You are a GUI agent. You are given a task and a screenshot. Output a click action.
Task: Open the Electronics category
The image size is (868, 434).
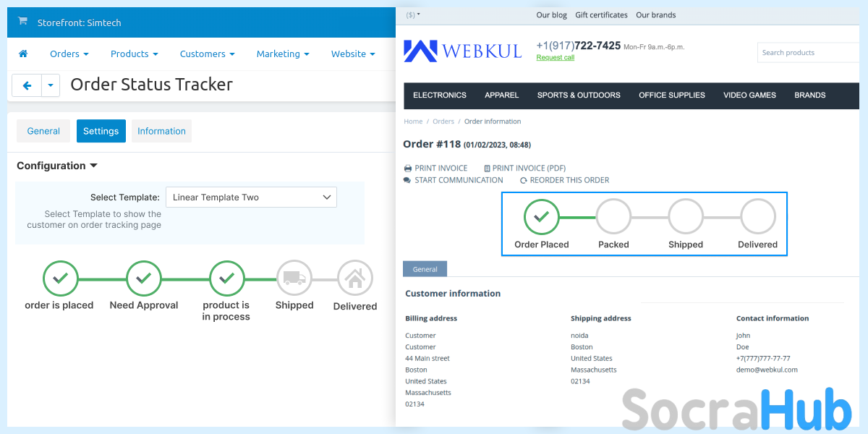pyautogui.click(x=440, y=95)
